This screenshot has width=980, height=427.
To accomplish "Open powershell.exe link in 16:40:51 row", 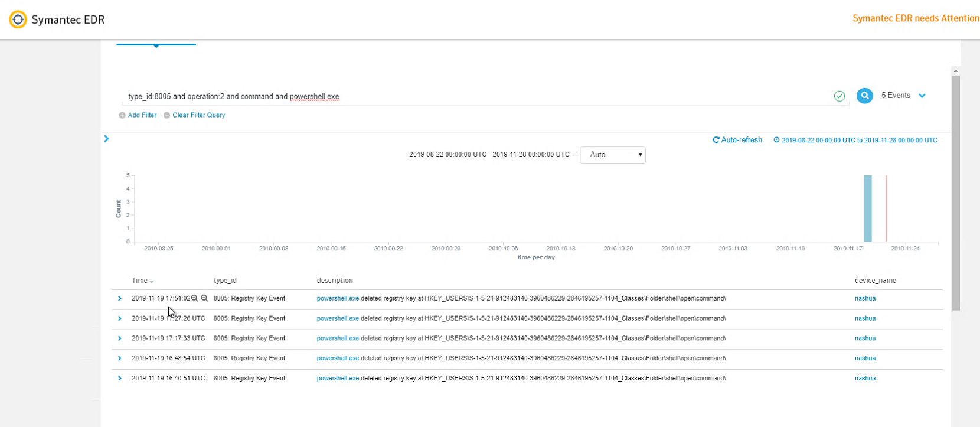I will [338, 379].
